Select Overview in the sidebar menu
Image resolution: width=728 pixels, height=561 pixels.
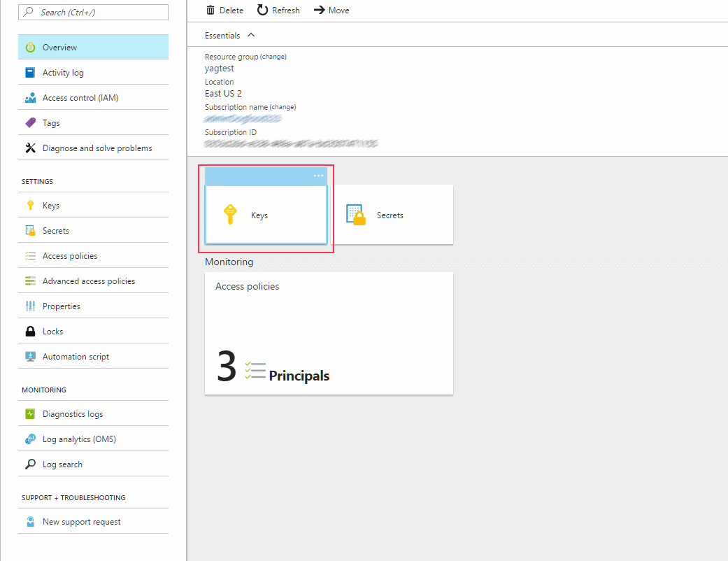29,46
